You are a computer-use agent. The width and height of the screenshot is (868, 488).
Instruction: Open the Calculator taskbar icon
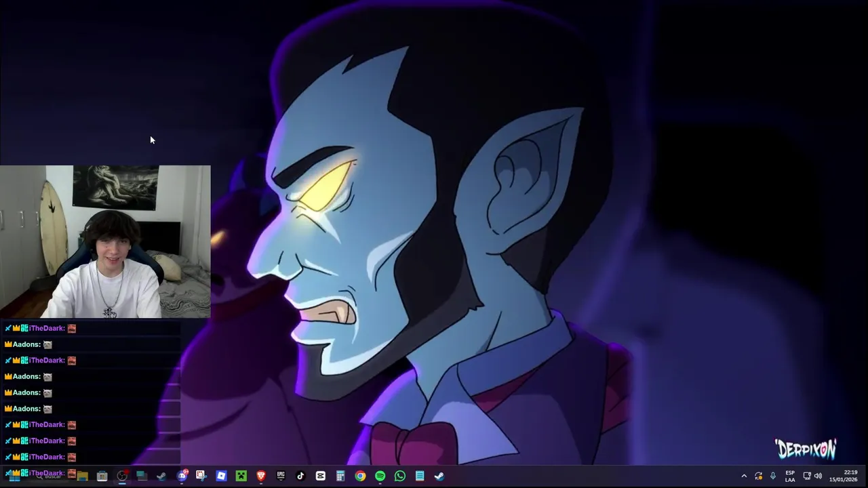click(340, 476)
